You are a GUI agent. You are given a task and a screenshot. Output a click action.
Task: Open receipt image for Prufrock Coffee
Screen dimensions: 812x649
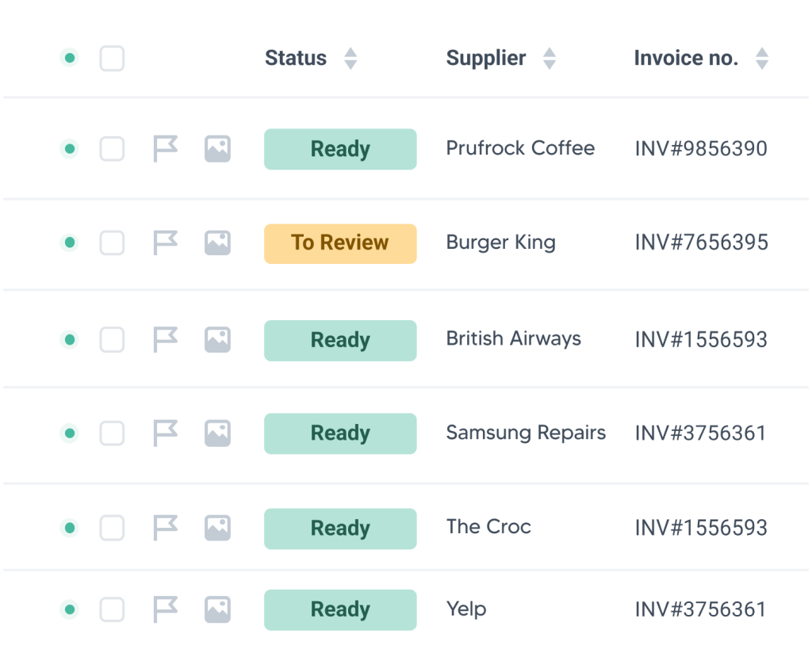pos(217,148)
